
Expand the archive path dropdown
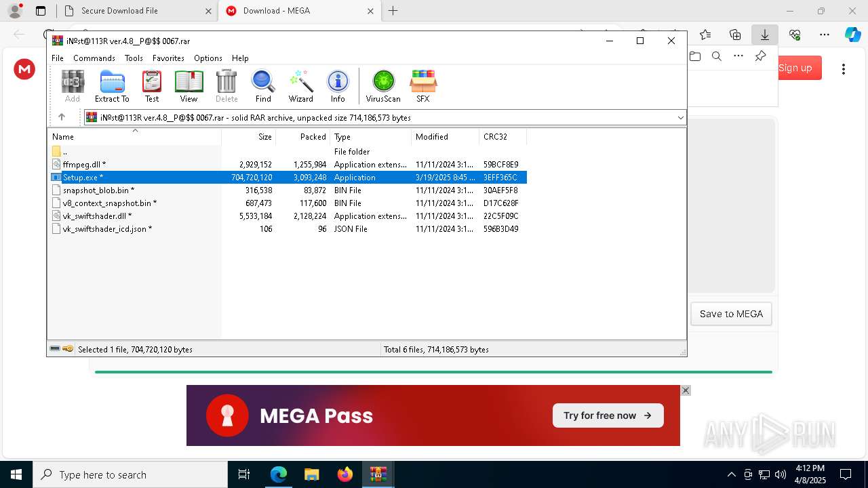coord(680,118)
